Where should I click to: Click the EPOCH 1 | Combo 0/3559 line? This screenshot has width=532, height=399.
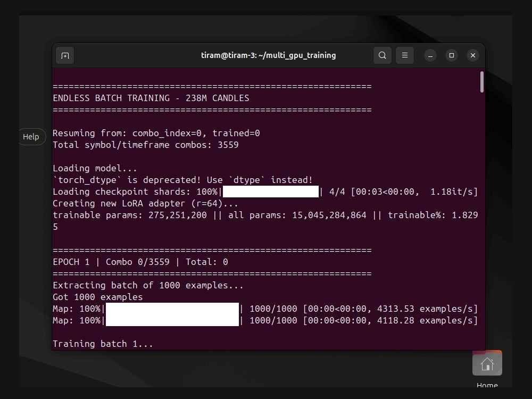[x=140, y=262]
